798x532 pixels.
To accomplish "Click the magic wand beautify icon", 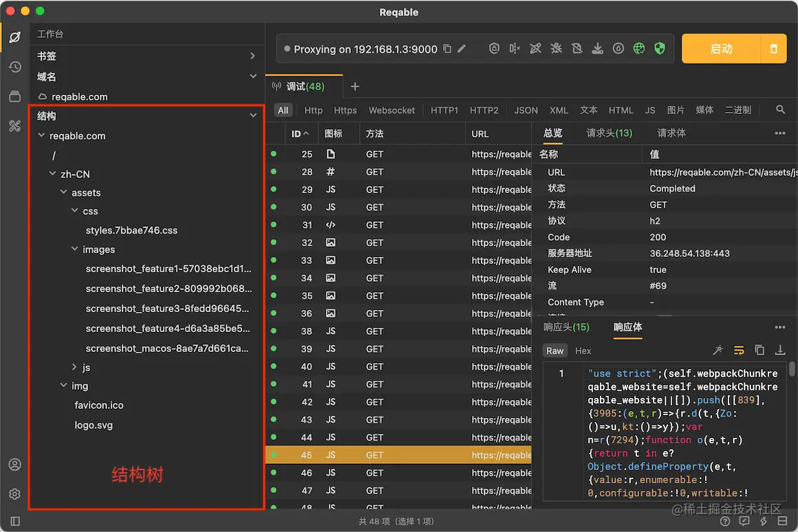I will [x=718, y=351].
